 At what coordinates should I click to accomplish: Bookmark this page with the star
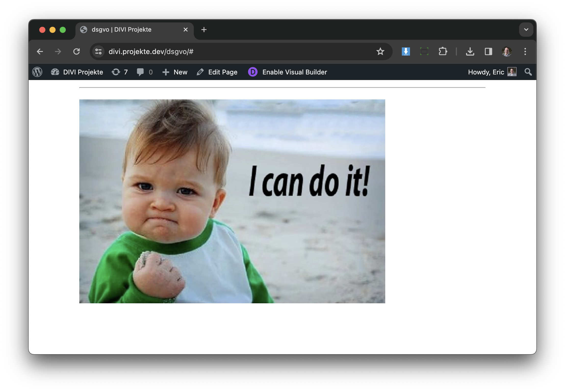click(x=380, y=51)
